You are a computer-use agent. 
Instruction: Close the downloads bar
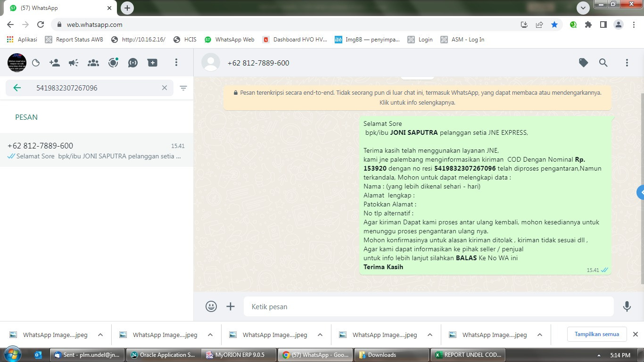click(635, 334)
